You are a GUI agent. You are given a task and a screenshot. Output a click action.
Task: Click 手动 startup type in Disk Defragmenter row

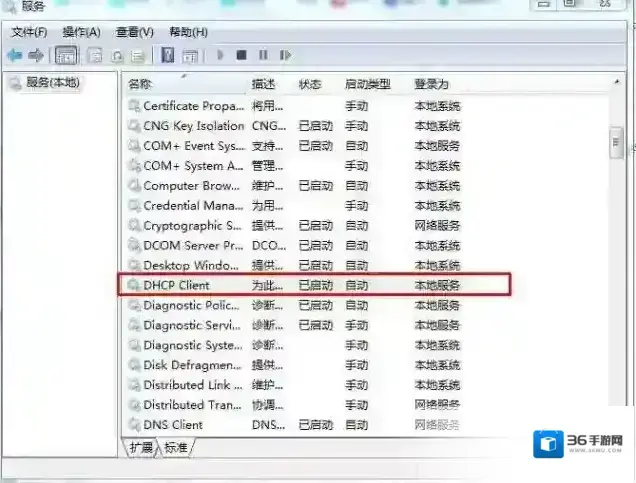(357, 365)
